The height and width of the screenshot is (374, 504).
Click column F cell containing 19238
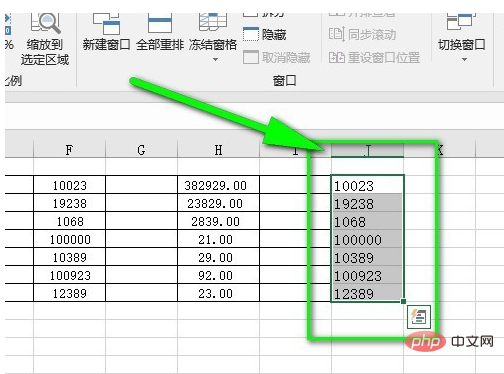[69, 203]
